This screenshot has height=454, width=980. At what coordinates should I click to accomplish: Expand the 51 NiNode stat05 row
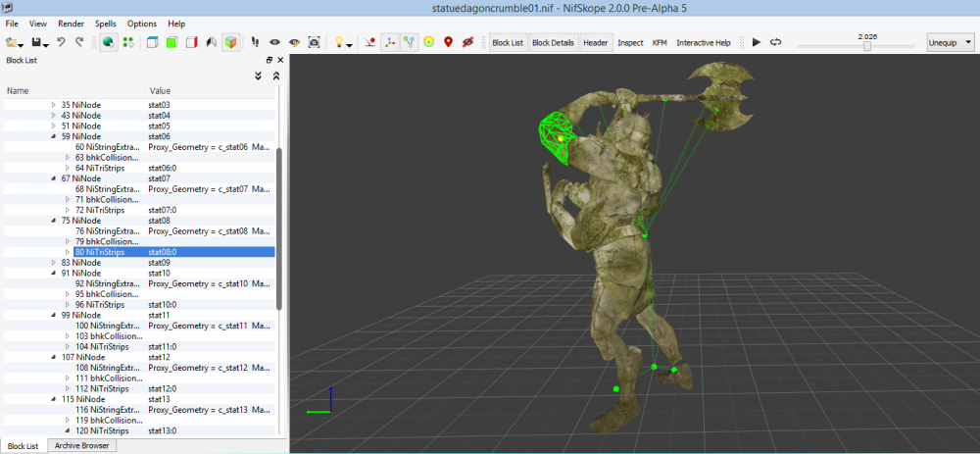click(x=54, y=126)
